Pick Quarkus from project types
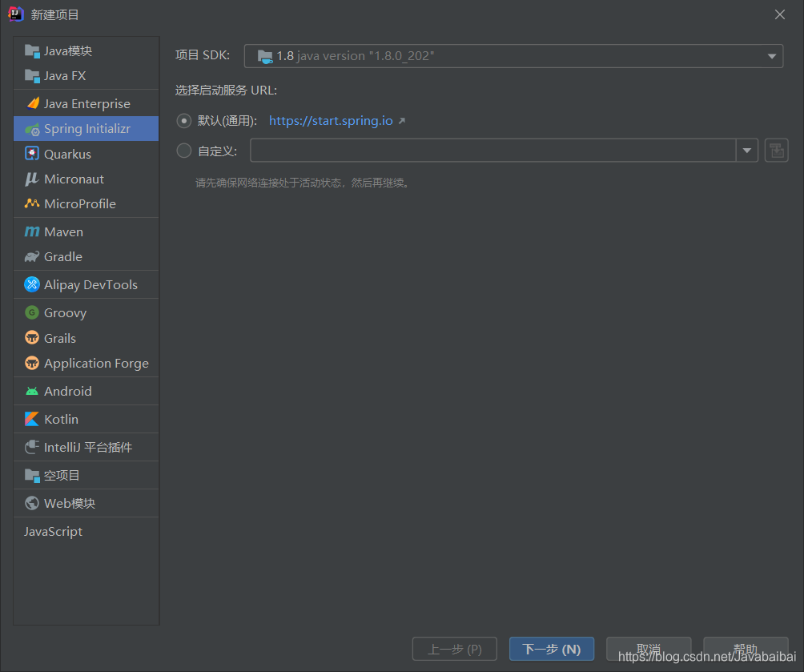 [x=86, y=154]
